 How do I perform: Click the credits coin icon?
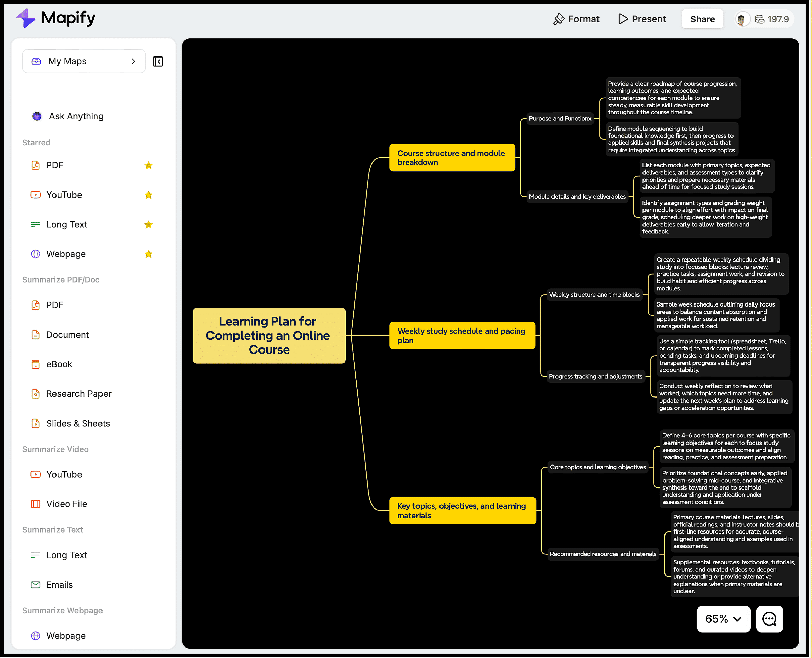(x=759, y=19)
